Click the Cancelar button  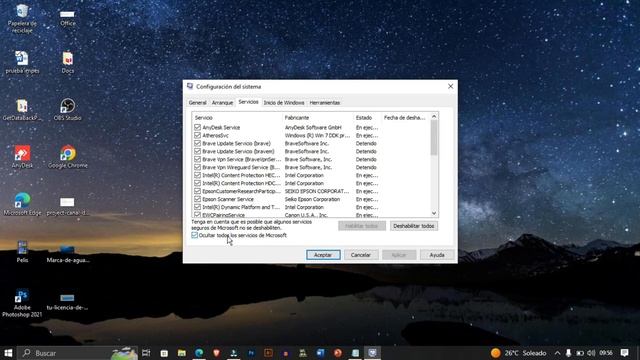tap(361, 255)
